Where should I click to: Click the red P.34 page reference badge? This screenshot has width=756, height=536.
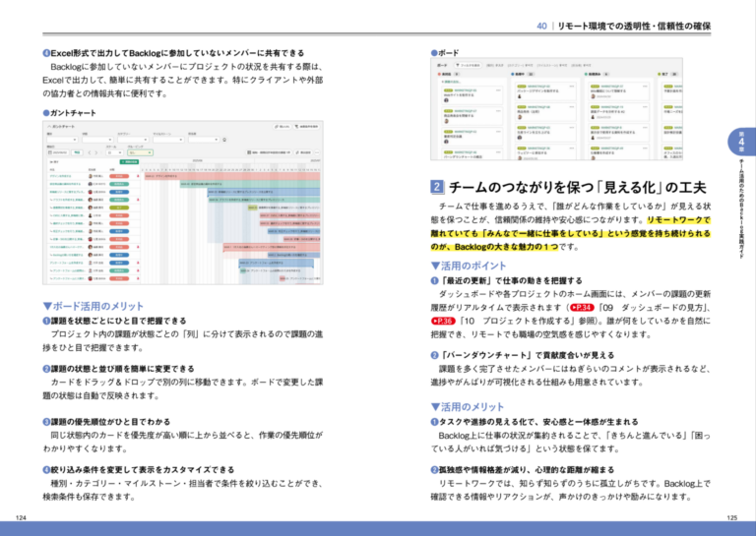(x=582, y=307)
